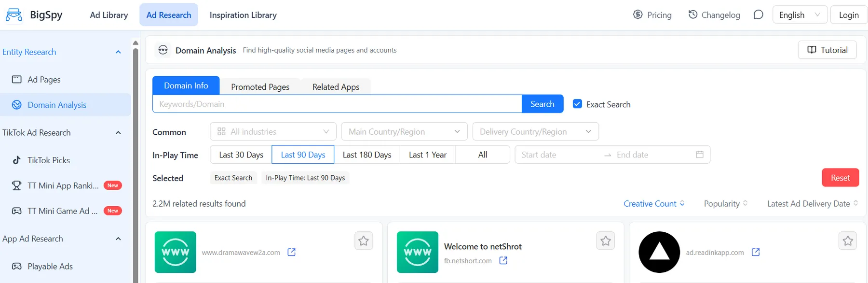Select Last 30 Days in-play time
Viewport: 868px width, 283px height.
(241, 155)
